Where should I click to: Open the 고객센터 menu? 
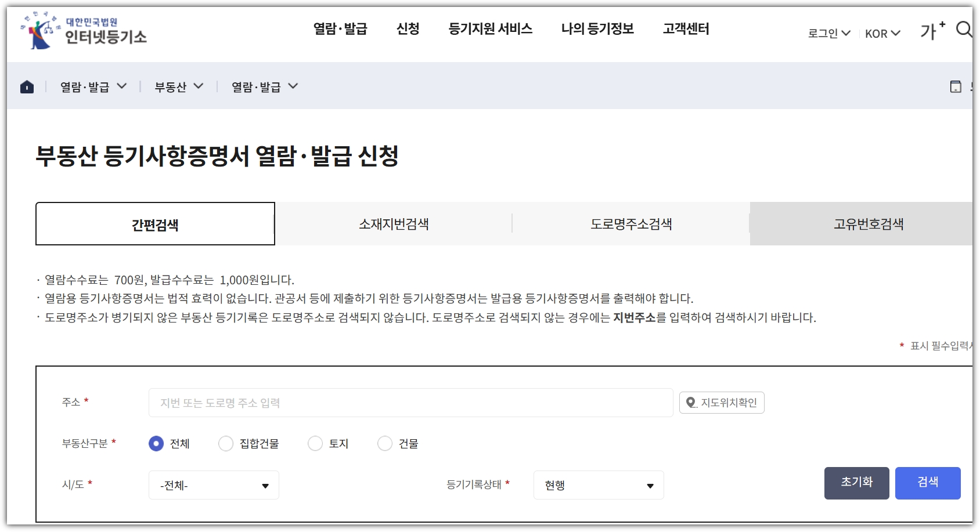686,29
